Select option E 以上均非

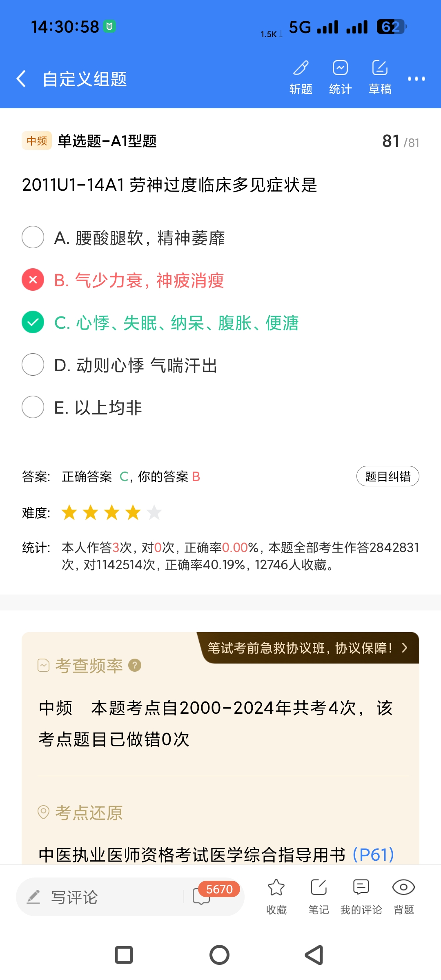pyautogui.click(x=33, y=407)
